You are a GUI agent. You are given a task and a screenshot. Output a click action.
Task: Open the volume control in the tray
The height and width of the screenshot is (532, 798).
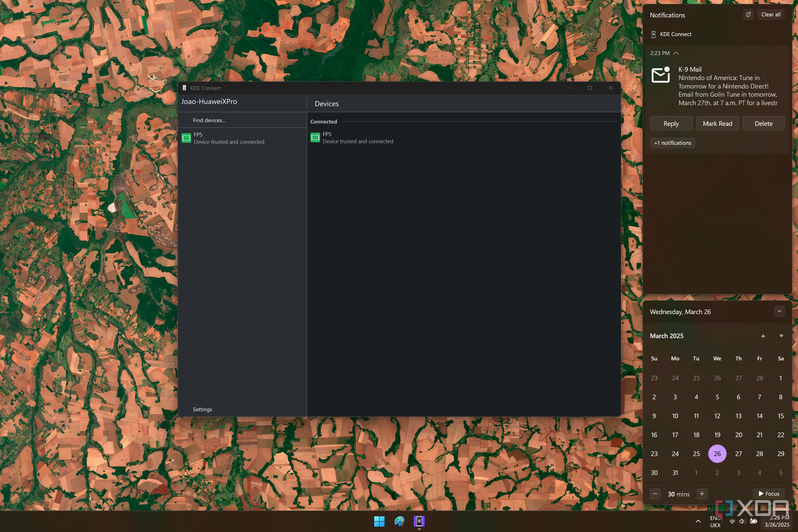tap(742, 522)
